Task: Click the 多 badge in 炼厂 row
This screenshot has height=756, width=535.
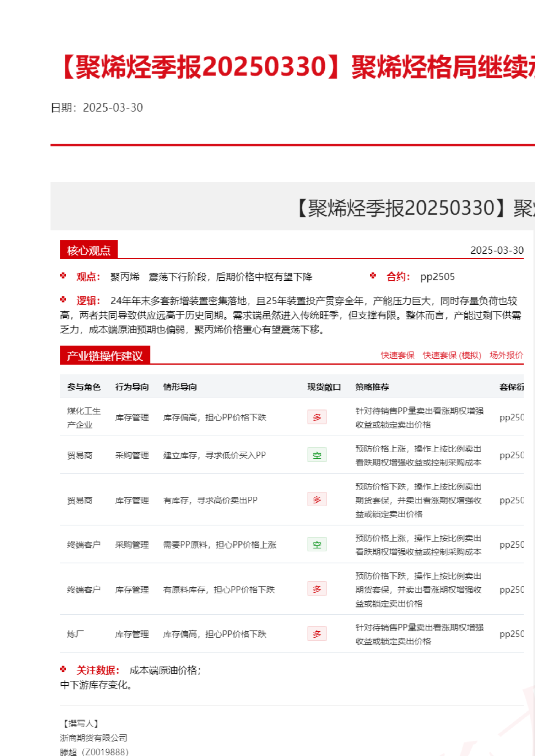Action: coord(317,634)
